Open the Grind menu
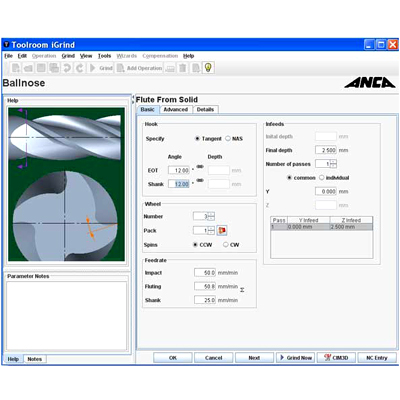This screenshot has height=400, width=400. (68, 56)
